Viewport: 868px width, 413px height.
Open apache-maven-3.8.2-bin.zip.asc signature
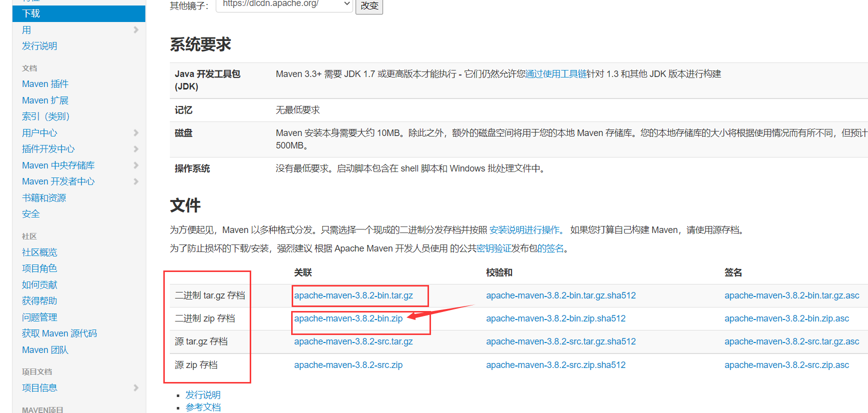(787, 318)
